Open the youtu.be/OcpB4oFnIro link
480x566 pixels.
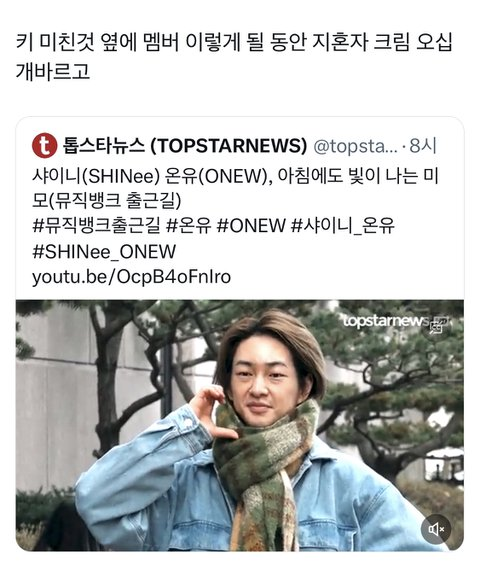(x=131, y=277)
